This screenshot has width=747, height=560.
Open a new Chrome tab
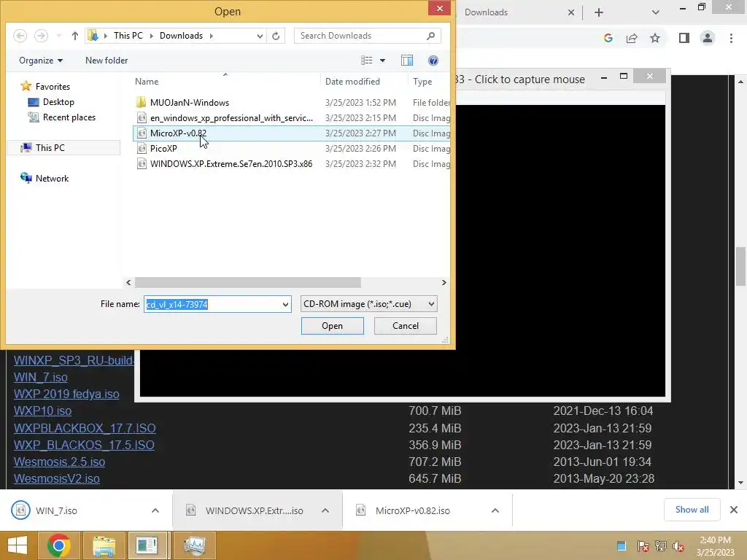click(599, 12)
